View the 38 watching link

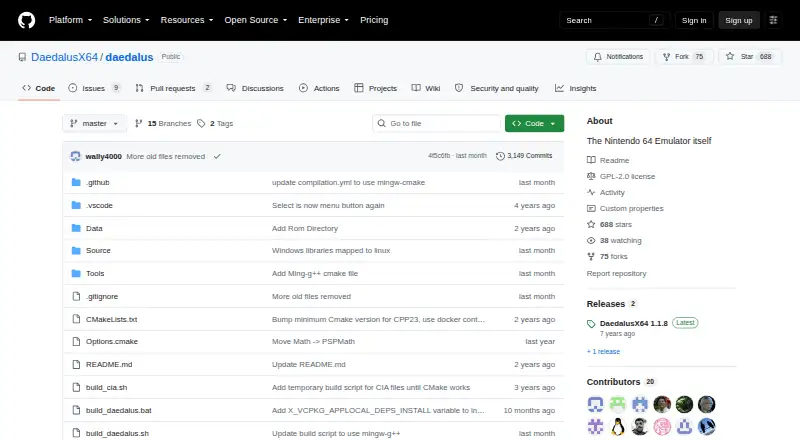pyautogui.click(x=614, y=240)
